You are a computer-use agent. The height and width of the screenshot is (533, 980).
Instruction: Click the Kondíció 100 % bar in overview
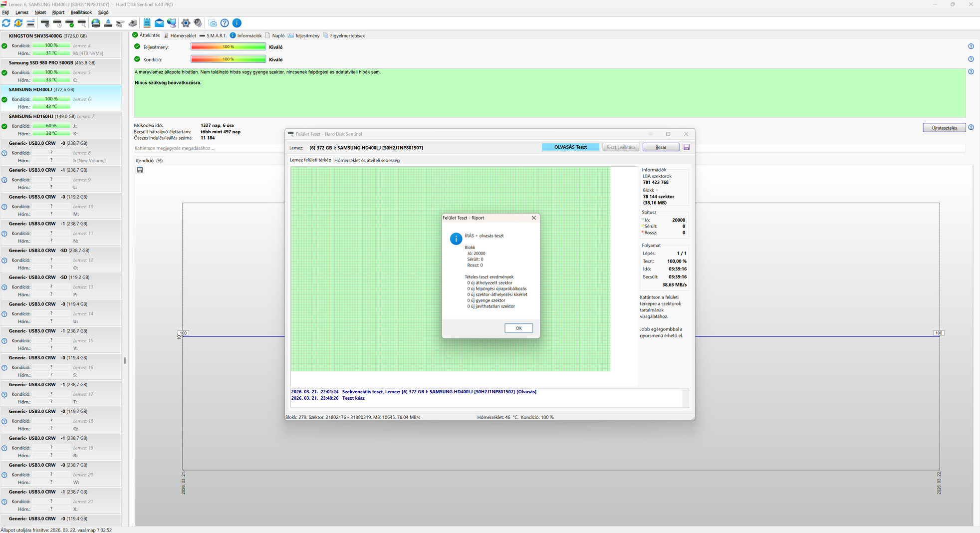228,59
